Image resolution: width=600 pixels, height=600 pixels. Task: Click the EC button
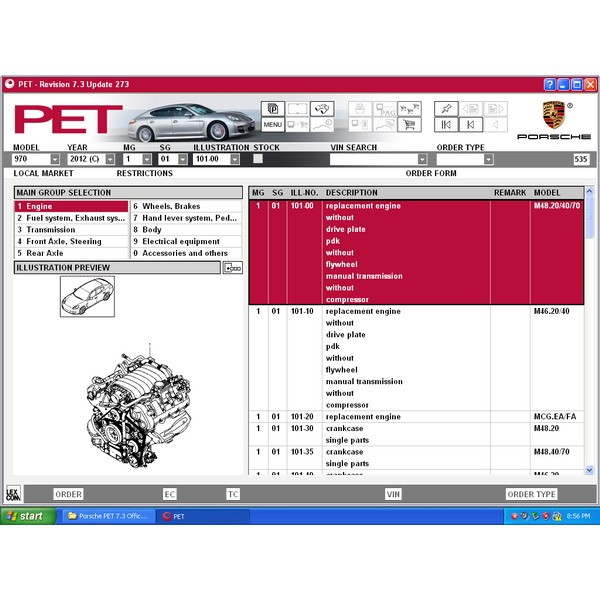coord(170,494)
